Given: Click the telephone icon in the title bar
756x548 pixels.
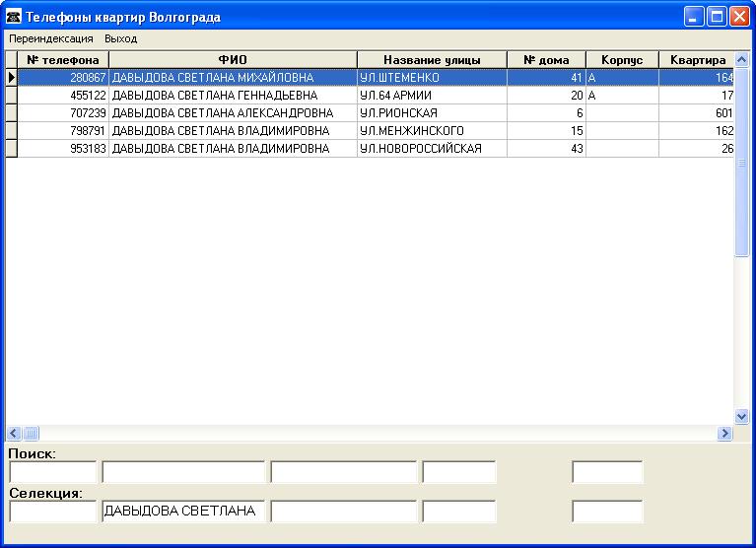Looking at the screenshot, I should [x=14, y=17].
